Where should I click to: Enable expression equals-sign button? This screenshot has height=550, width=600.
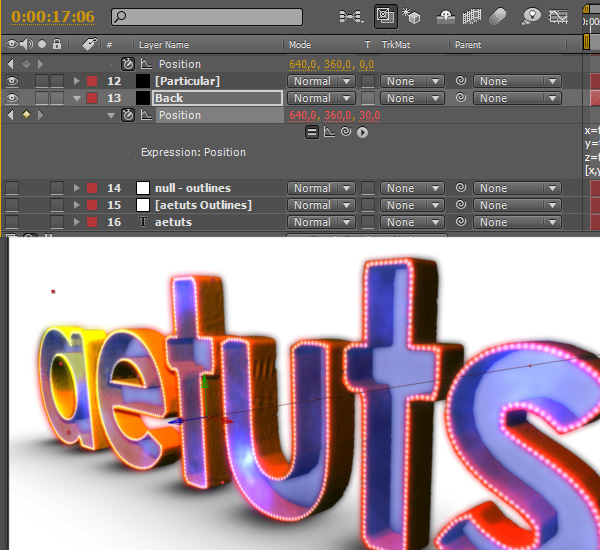[312, 132]
